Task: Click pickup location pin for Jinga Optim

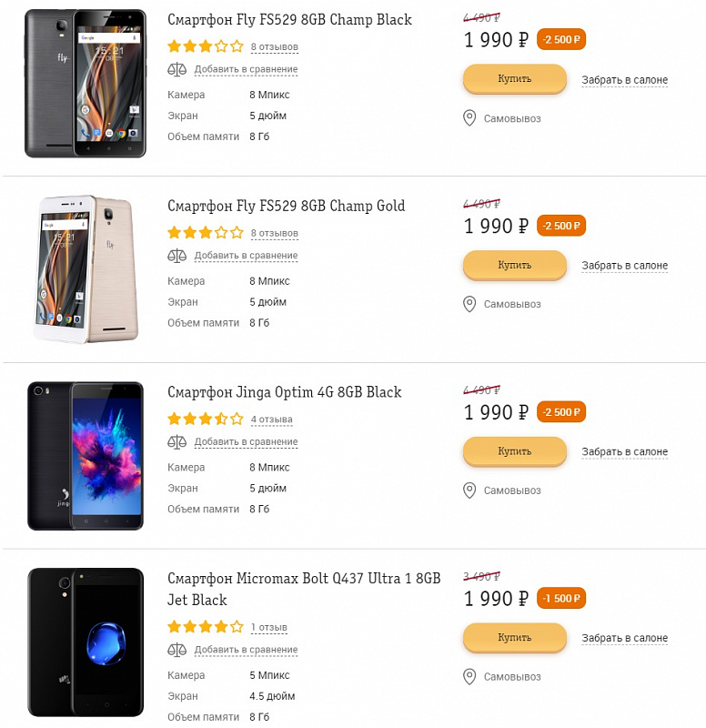Action: click(x=469, y=490)
